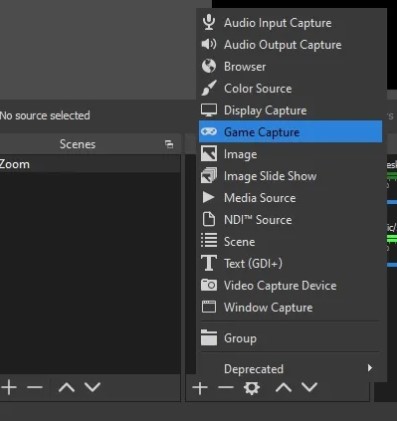Image resolution: width=397 pixels, height=421 pixels.
Task: Click the T icon beside Text (GDI+)
Action: point(209,263)
